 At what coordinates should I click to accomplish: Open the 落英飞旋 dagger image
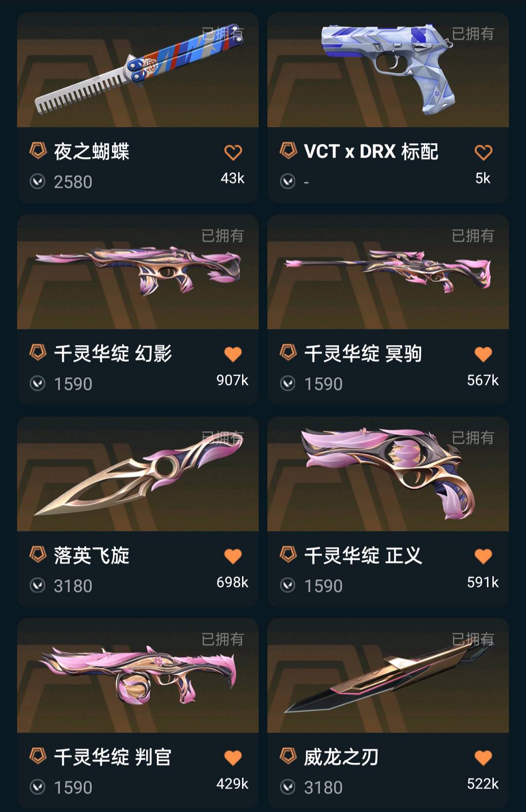pos(138,474)
